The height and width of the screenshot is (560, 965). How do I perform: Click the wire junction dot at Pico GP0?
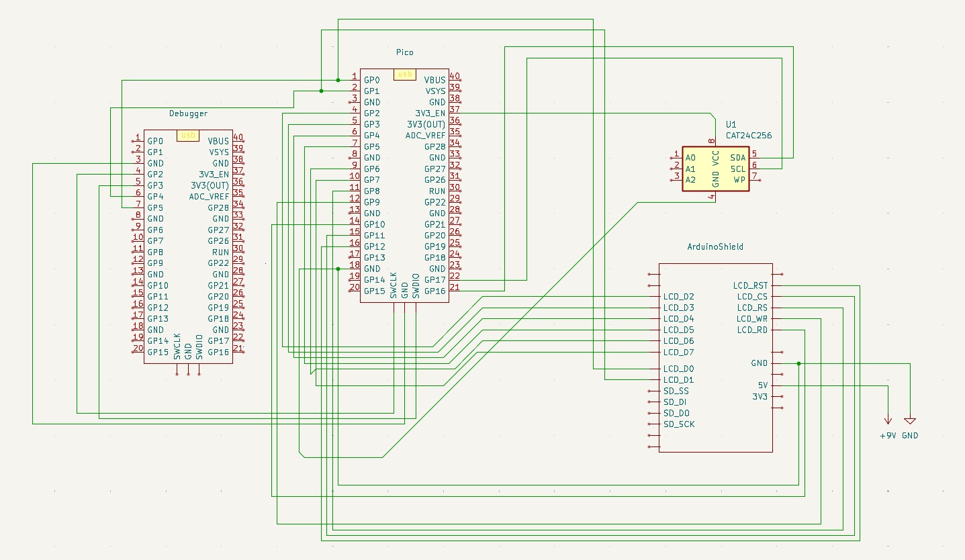coord(338,80)
